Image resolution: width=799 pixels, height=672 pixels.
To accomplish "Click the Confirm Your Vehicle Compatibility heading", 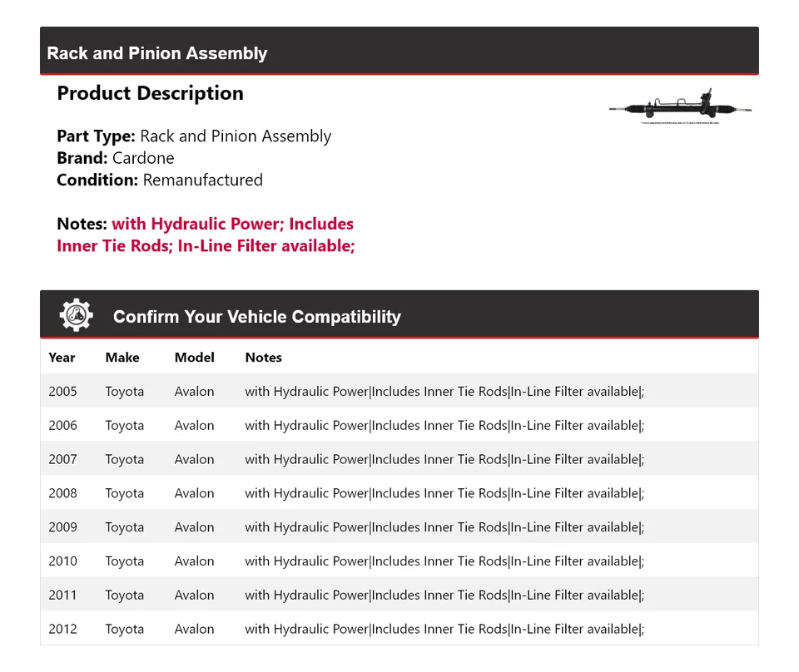I will (256, 317).
